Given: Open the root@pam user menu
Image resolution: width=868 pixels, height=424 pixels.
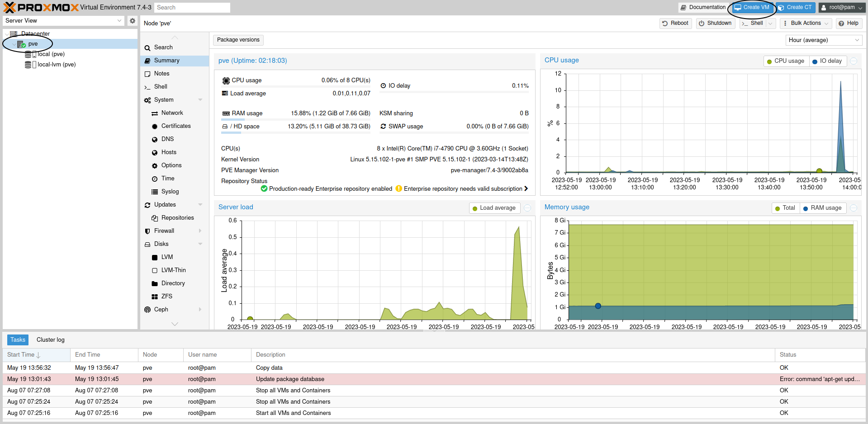Looking at the screenshot, I should click(841, 8).
